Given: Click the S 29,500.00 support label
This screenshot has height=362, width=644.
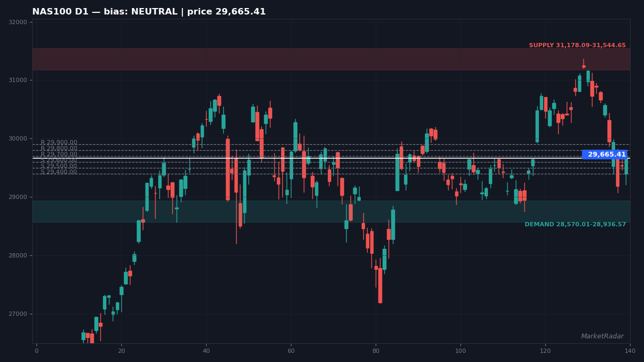Looking at the screenshot, I should pyautogui.click(x=59, y=166).
